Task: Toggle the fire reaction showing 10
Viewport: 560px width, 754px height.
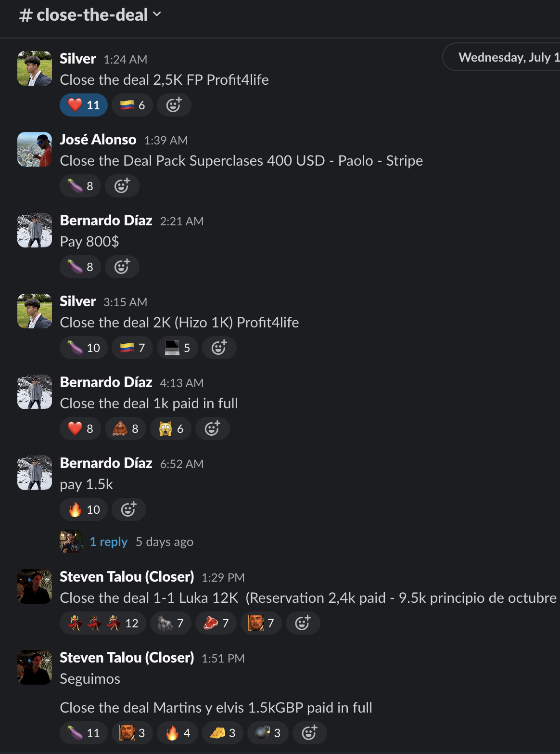Action: (84, 509)
